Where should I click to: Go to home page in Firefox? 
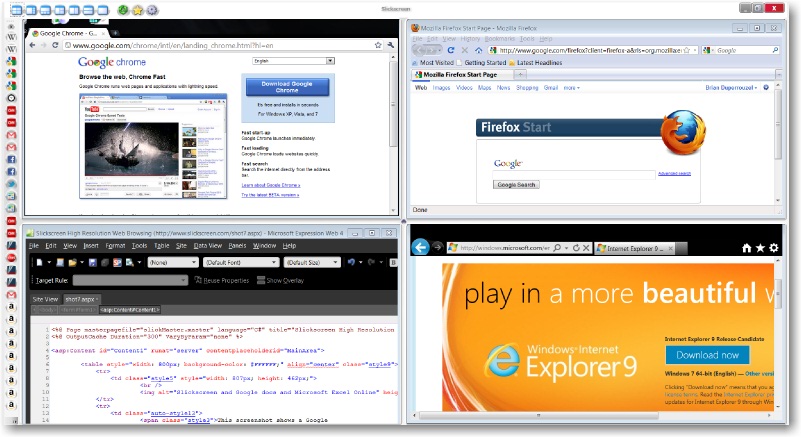(x=479, y=50)
